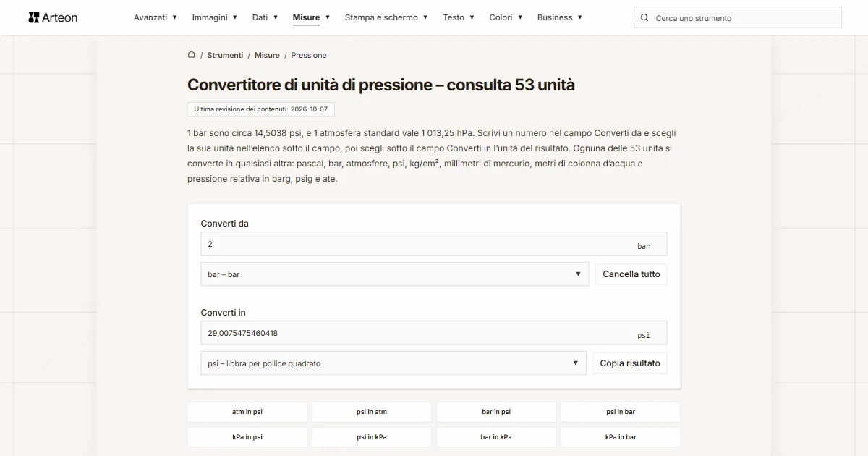Click the Converti da label

click(x=225, y=224)
